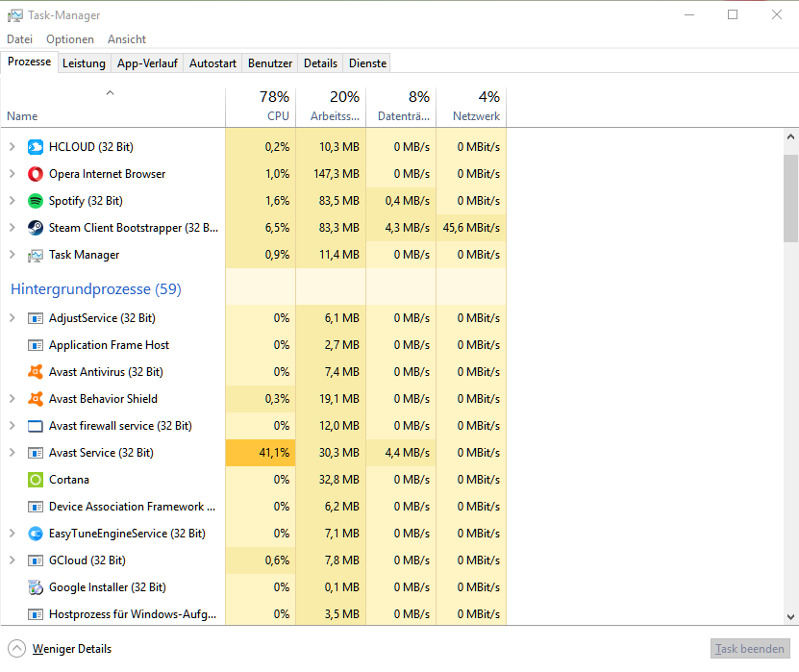Screen dimensions: 799x672
Task: Switch to the App-Verlauf tab
Action: pyautogui.click(x=147, y=63)
